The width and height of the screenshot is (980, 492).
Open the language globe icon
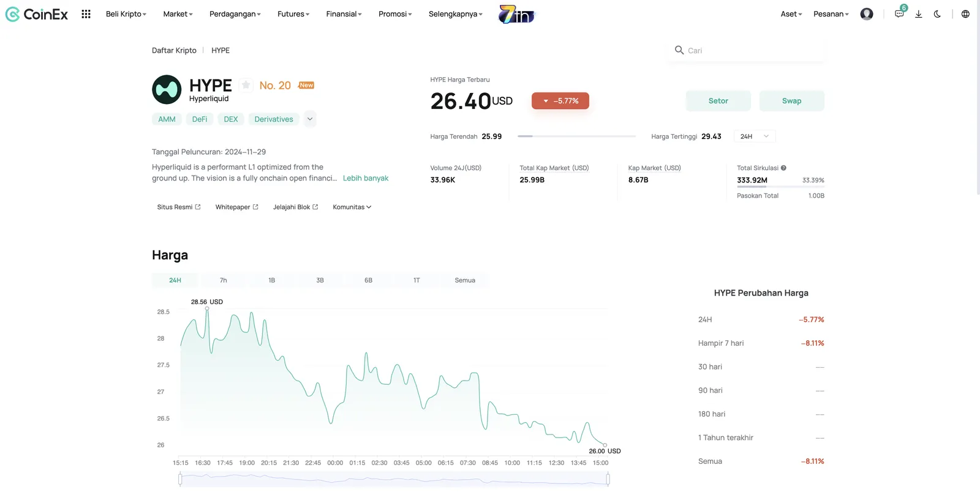pyautogui.click(x=965, y=14)
